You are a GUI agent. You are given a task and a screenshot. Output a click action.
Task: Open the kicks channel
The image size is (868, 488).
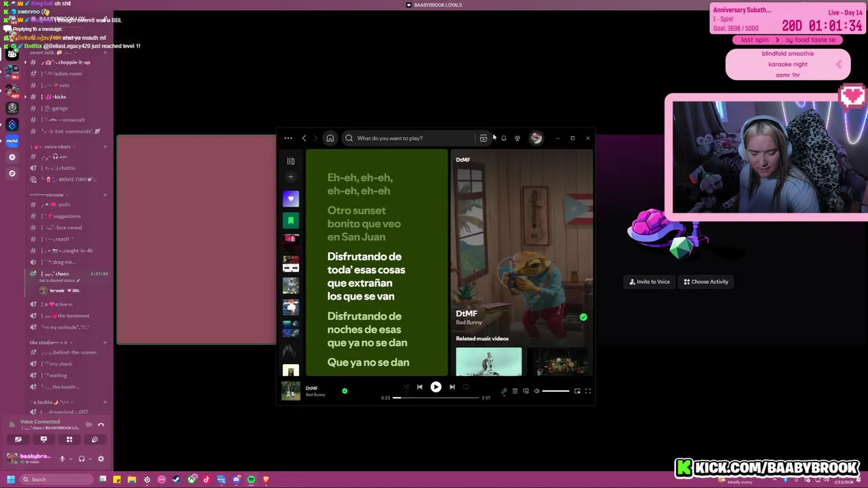click(66, 97)
